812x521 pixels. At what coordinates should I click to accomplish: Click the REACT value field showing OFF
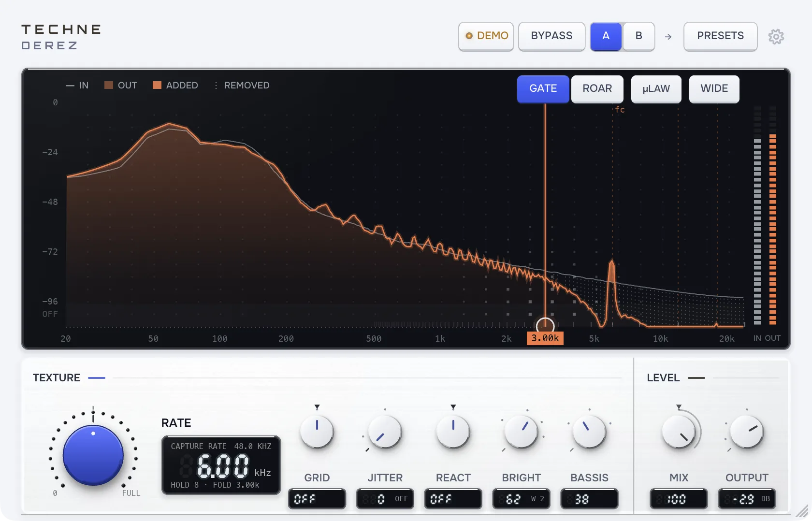(453, 499)
